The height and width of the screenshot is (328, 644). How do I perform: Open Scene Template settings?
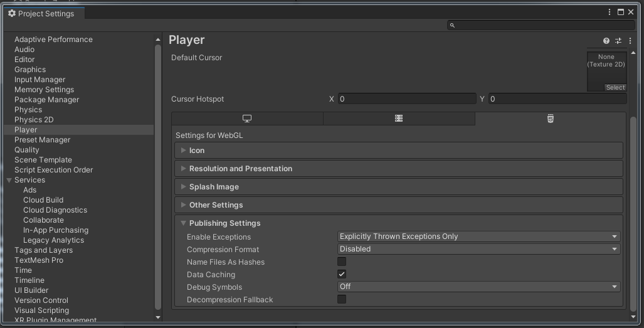pyautogui.click(x=43, y=160)
